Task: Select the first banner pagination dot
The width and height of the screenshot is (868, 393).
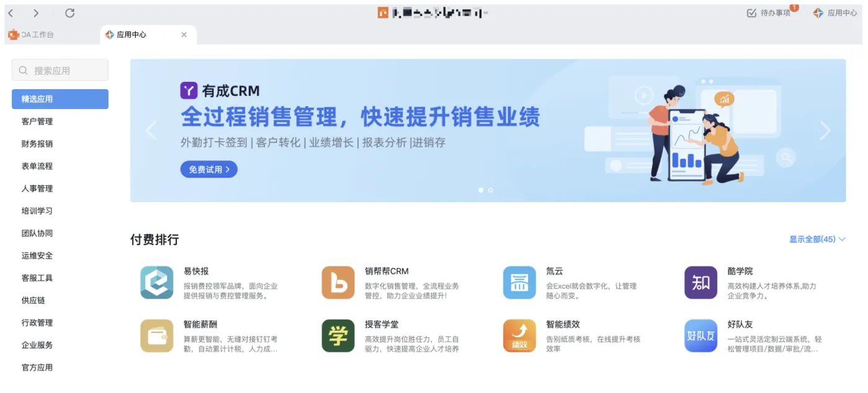Action: coord(480,190)
